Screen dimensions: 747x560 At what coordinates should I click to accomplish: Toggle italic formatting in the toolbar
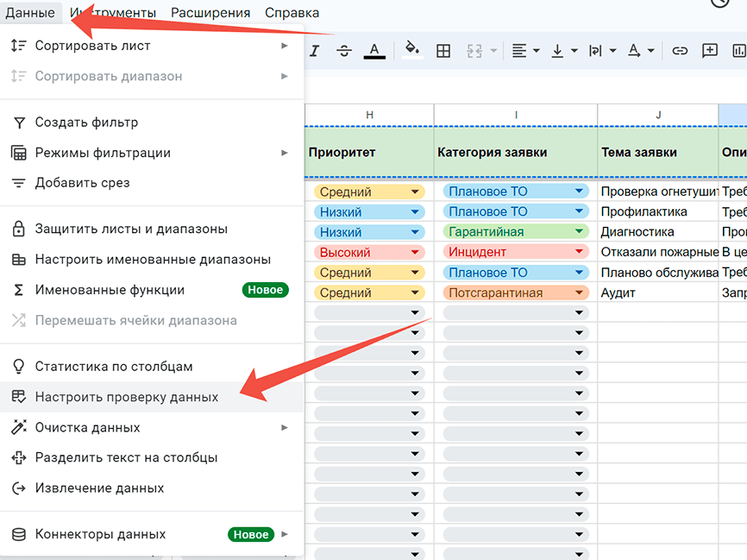click(315, 51)
